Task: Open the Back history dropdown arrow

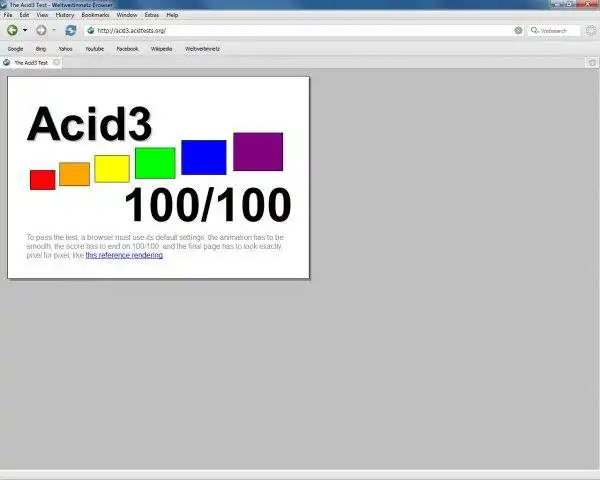Action: [x=25, y=30]
